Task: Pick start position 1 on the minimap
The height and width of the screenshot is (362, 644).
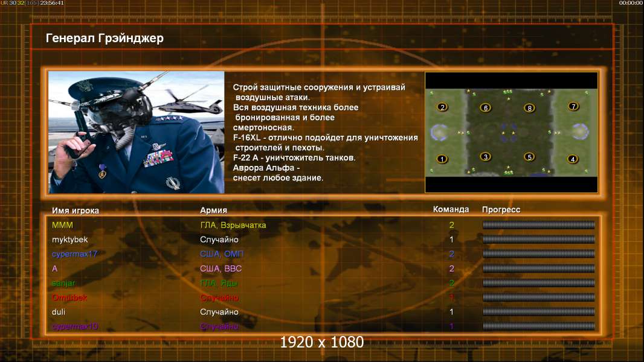Action: [x=442, y=159]
